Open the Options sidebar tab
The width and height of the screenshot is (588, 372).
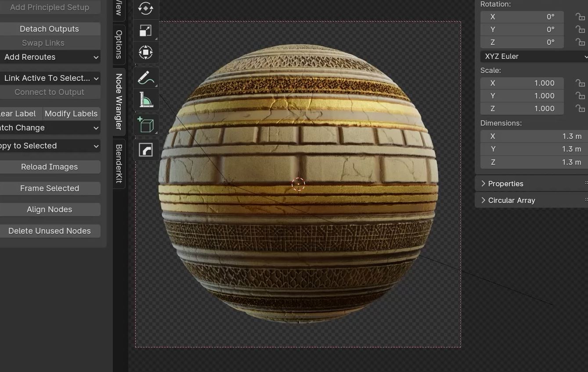119,44
